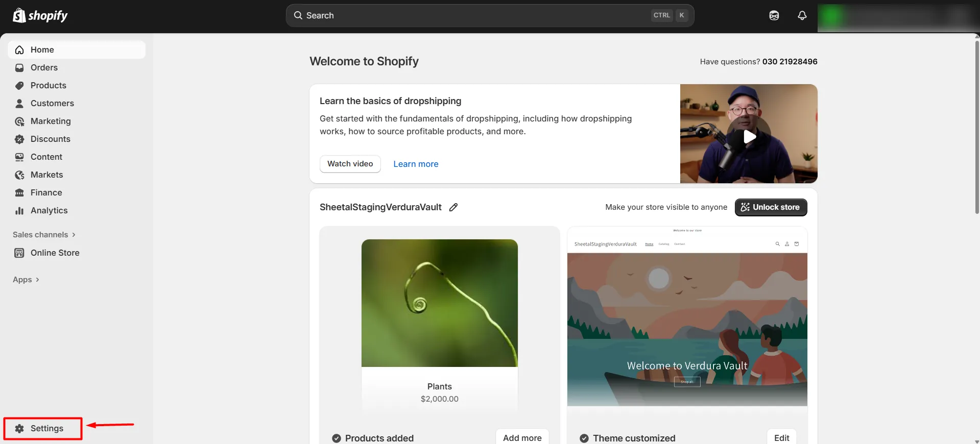Click the Products tag icon

(19, 85)
